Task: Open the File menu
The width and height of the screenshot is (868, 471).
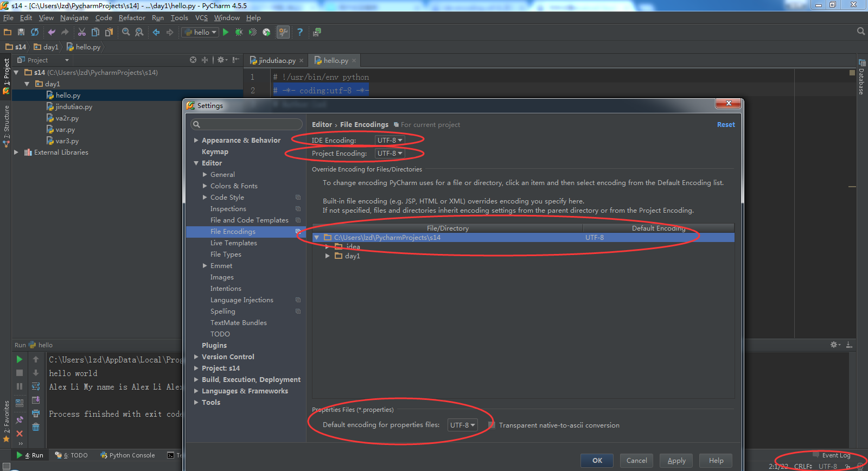Action: pyautogui.click(x=8, y=18)
